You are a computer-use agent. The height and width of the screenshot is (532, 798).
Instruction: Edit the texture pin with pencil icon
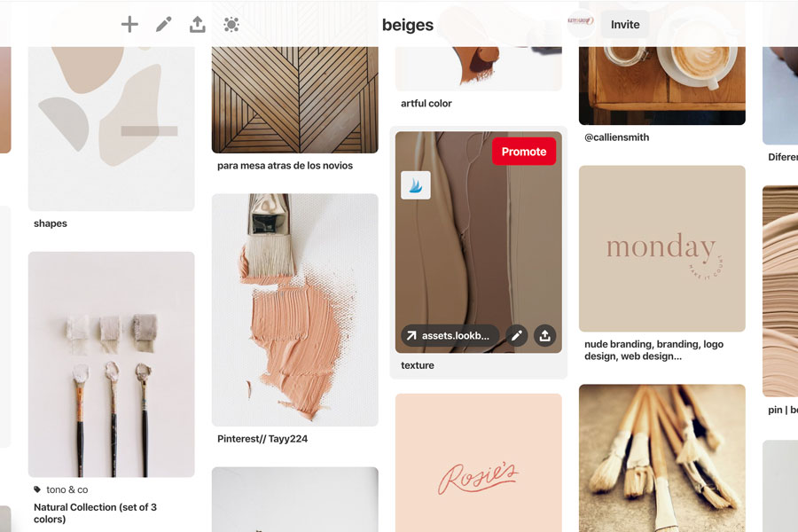tap(517, 336)
